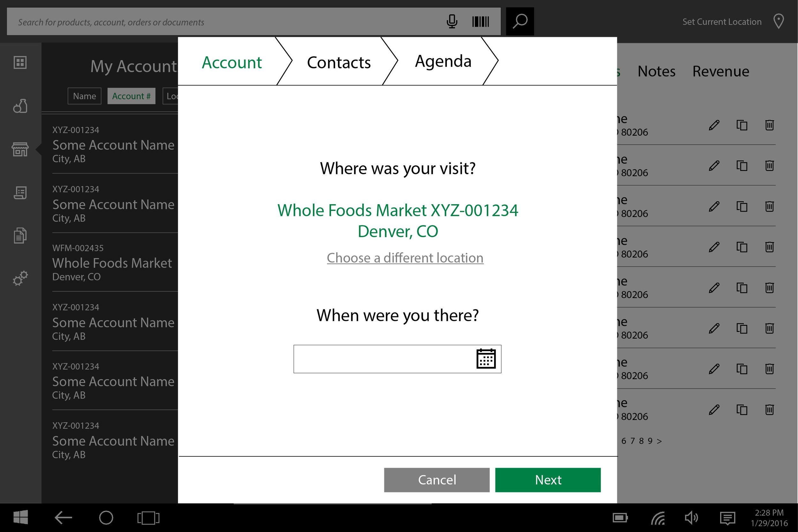The image size is (798, 532).
Task: Select the Revenue tab
Action: click(720, 71)
